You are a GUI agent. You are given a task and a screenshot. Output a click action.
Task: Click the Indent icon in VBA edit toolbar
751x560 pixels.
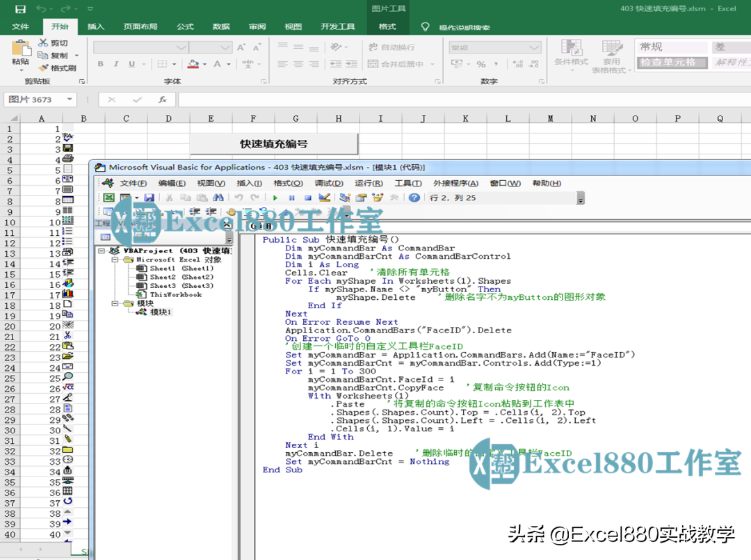point(195,211)
